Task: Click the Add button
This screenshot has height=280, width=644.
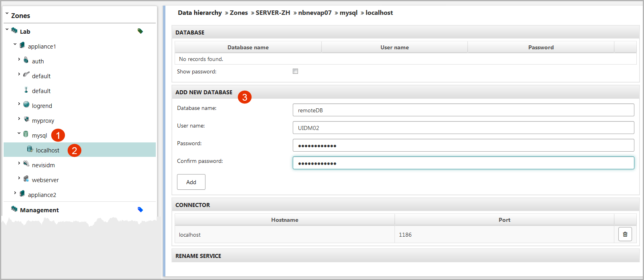Action: click(191, 182)
